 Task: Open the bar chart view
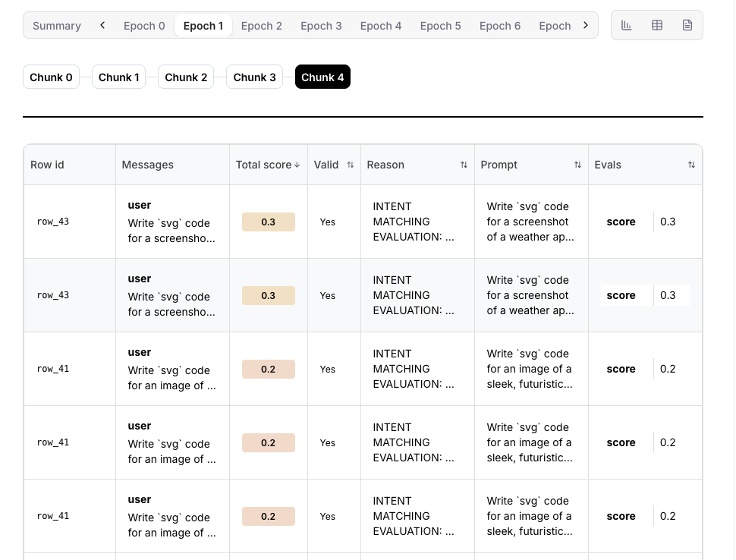pos(626,24)
